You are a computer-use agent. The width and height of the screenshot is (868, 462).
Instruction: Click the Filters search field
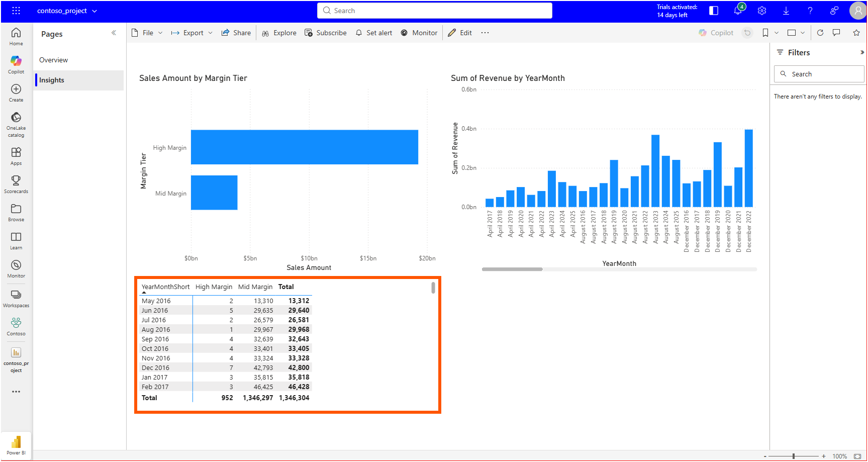819,74
